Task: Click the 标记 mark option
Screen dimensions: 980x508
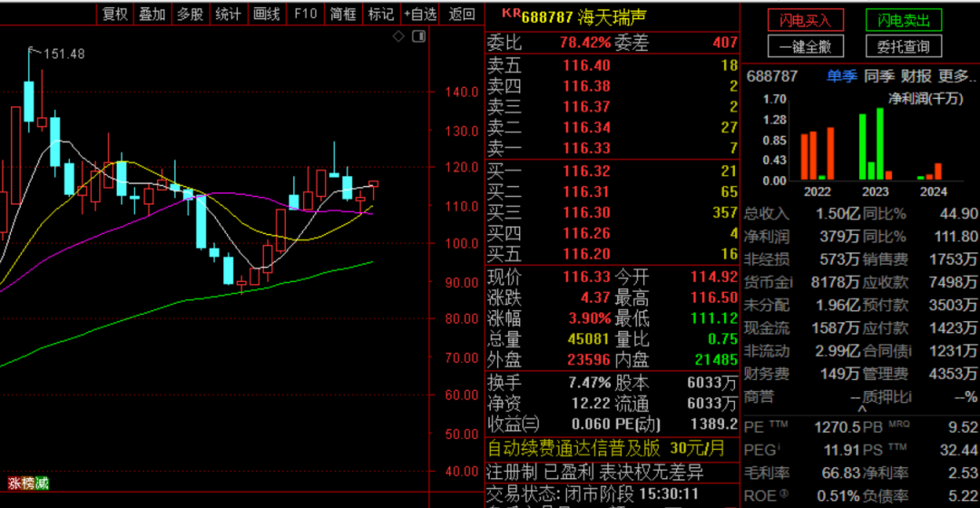Action: pos(381,14)
